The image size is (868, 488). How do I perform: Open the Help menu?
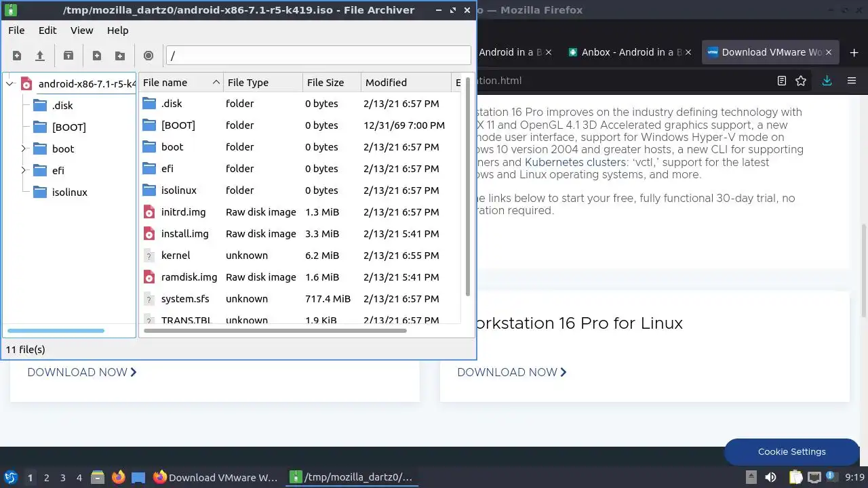(x=117, y=30)
